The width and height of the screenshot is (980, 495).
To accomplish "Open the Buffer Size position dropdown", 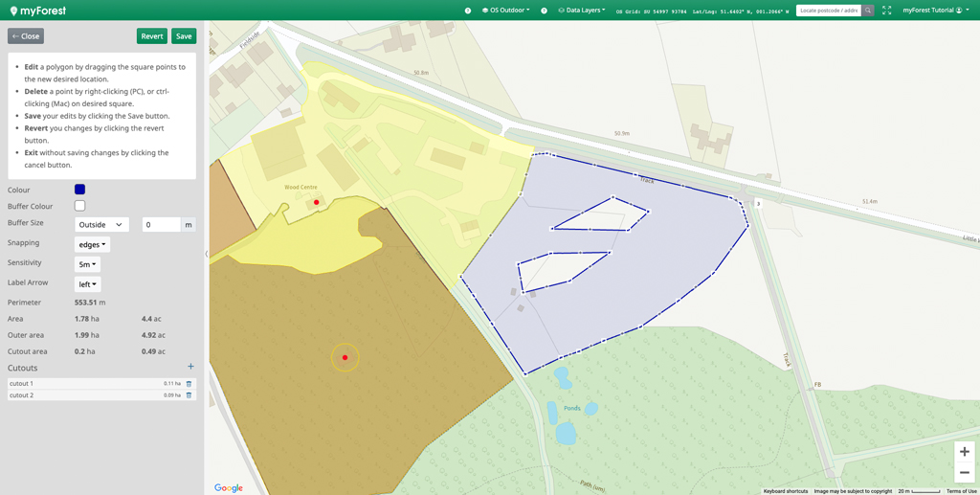I will [101, 225].
